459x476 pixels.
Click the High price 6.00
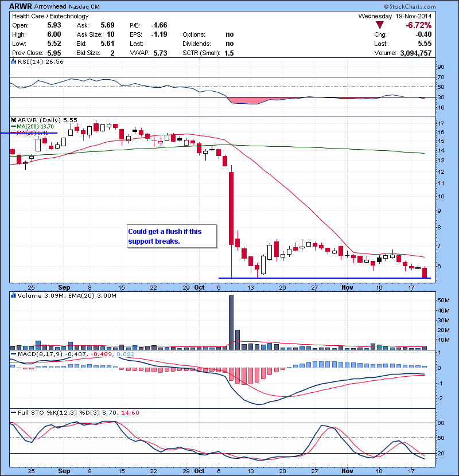(x=54, y=34)
